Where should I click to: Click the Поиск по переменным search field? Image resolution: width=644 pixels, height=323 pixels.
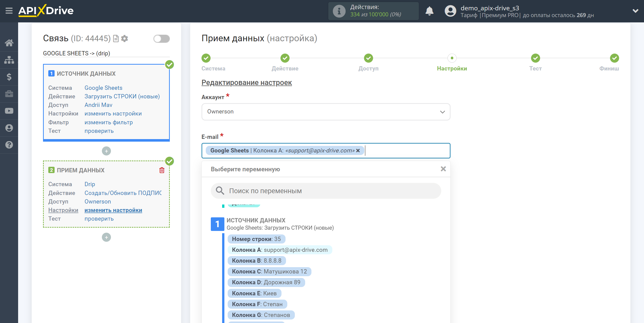pyautogui.click(x=326, y=191)
